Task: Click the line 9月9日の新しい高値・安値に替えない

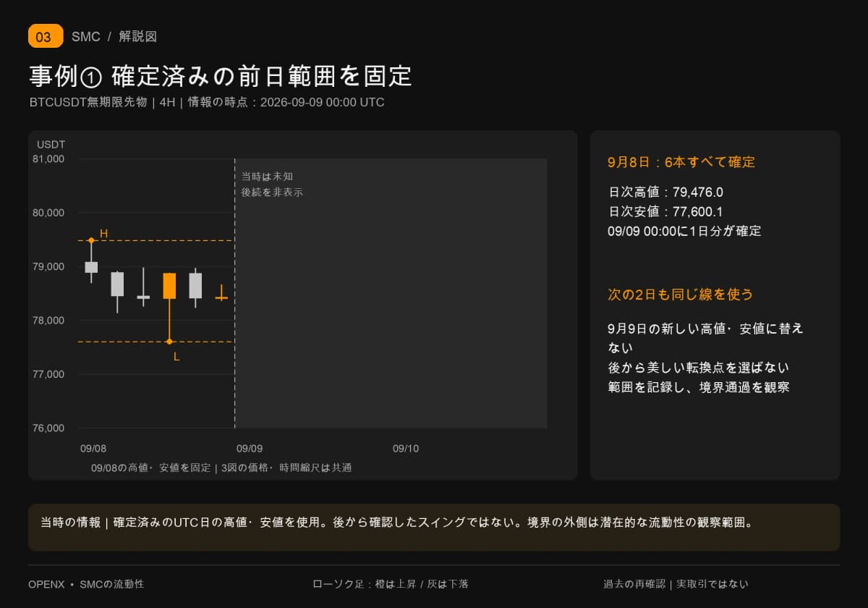Action: pyautogui.click(x=705, y=338)
